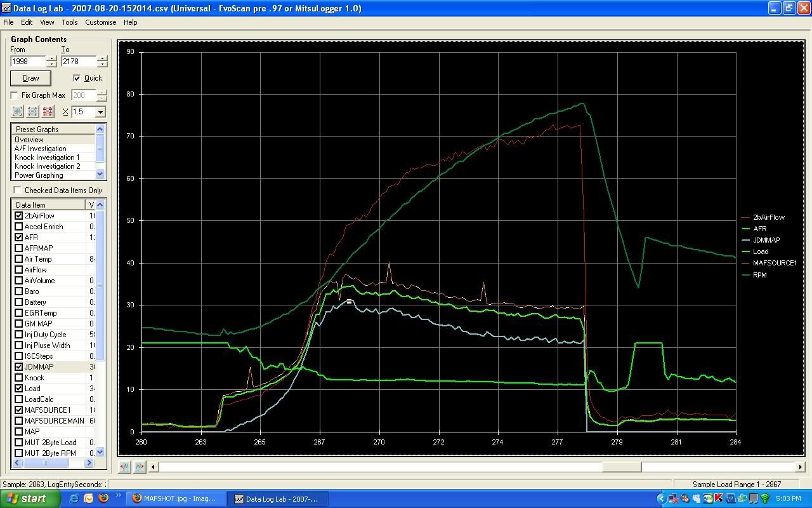Open the Tools menu

pyautogui.click(x=69, y=22)
